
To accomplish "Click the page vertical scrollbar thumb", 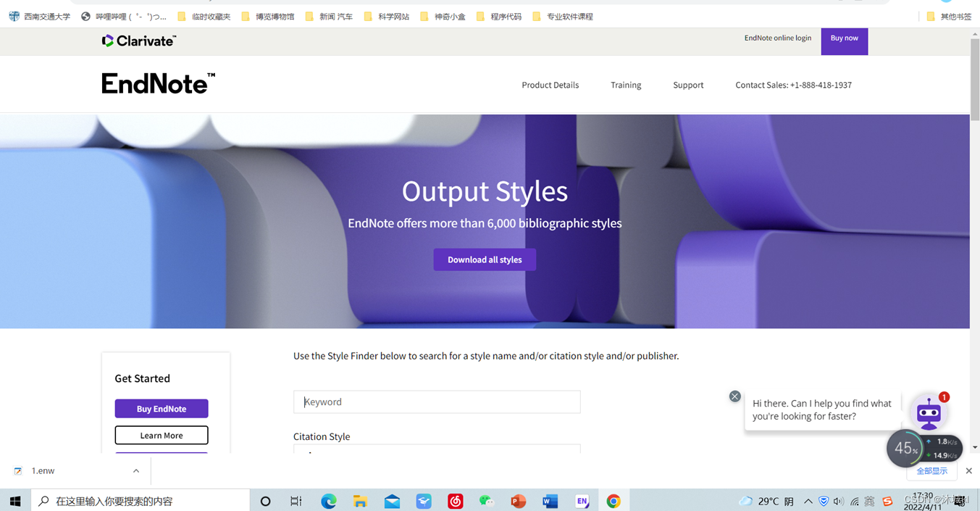I will pos(975,80).
